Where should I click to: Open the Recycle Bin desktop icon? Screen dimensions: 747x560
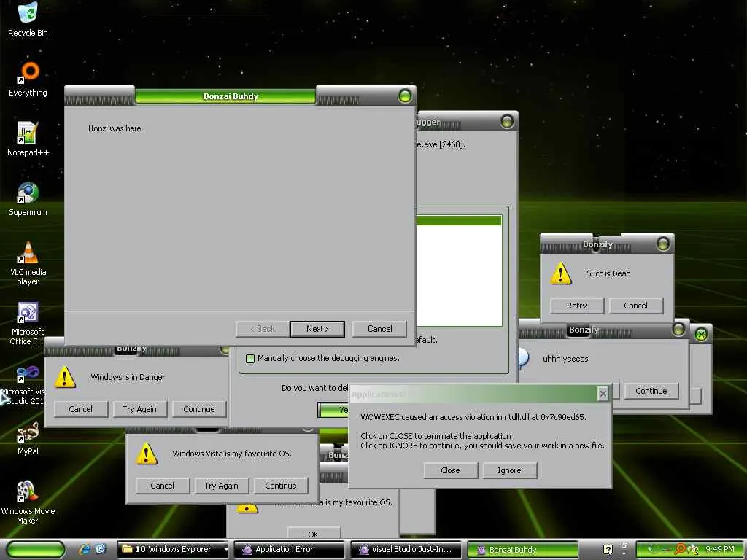(28, 19)
